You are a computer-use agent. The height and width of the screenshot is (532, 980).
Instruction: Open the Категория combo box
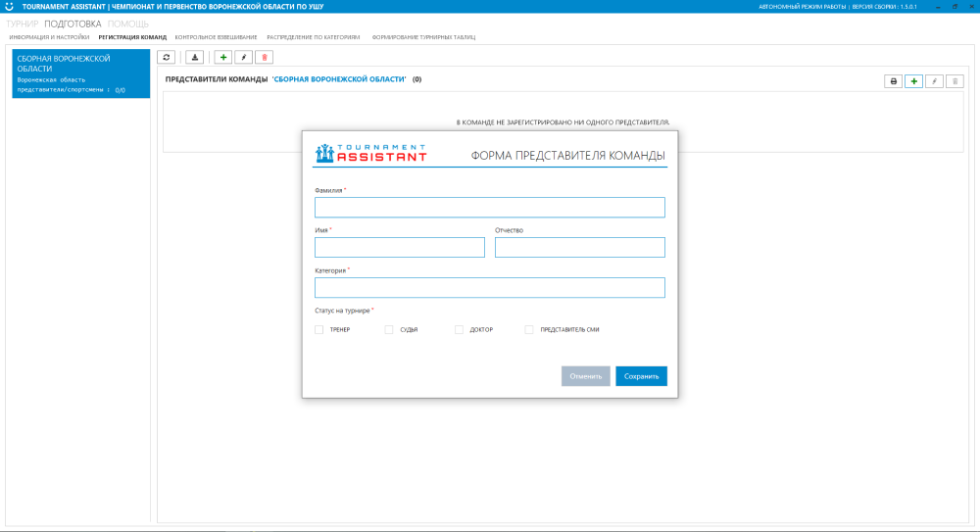pos(489,287)
